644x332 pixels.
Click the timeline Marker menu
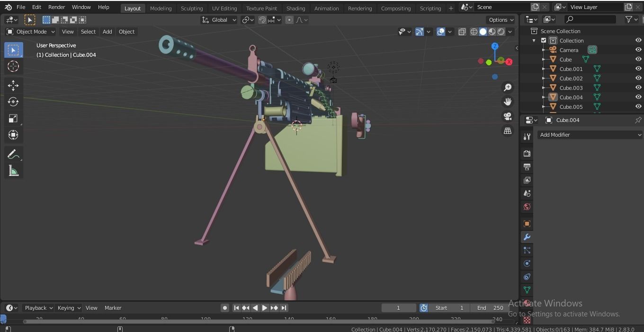tap(113, 308)
